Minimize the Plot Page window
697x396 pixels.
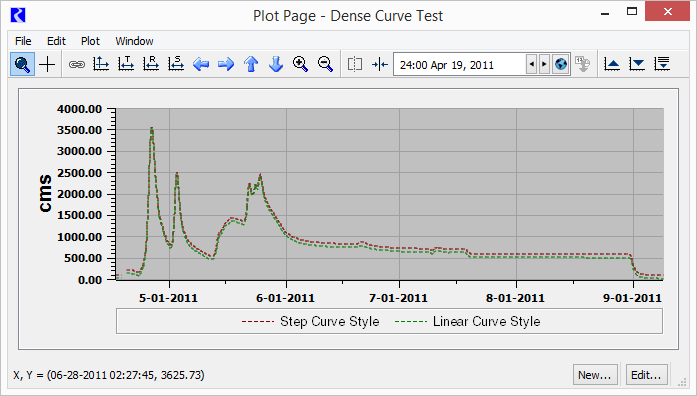(605, 13)
